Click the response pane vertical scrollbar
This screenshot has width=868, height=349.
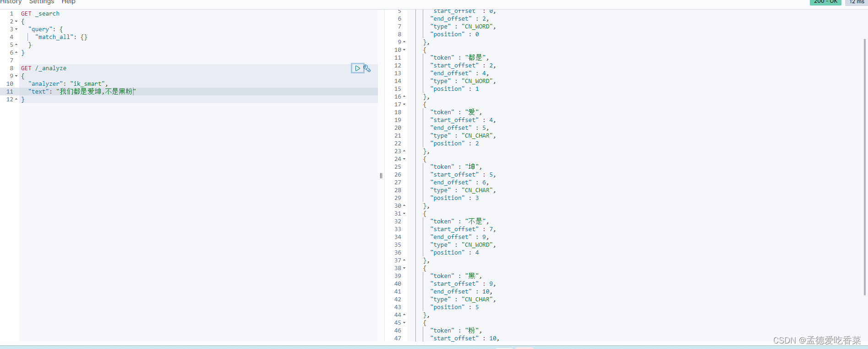tap(865, 167)
